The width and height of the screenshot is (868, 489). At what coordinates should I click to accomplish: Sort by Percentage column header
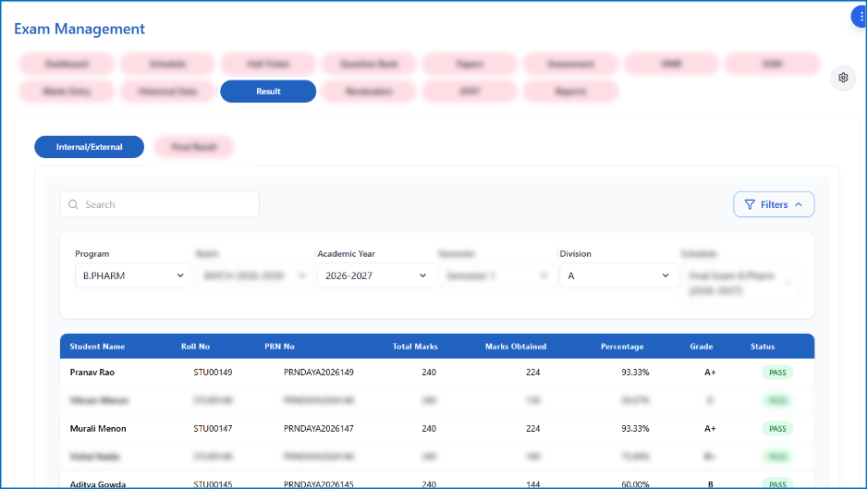(x=622, y=346)
